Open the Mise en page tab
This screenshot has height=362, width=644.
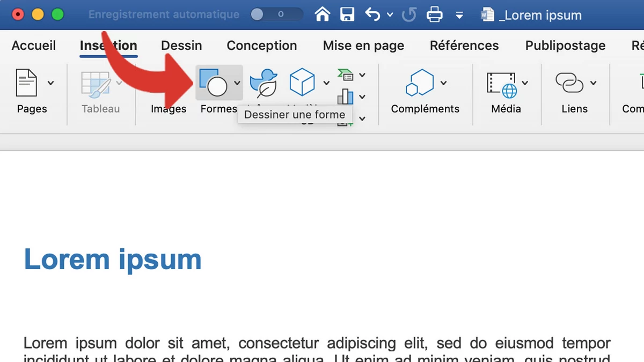click(x=363, y=46)
